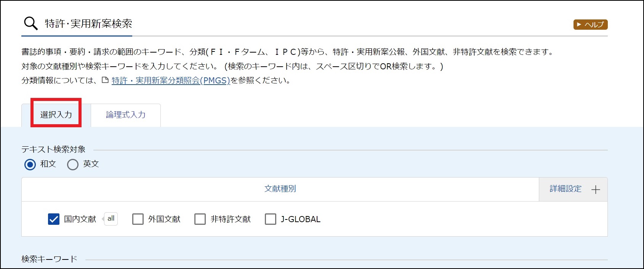Select the 英文 radio button
Image resolution: width=644 pixels, height=269 pixels.
tap(73, 165)
